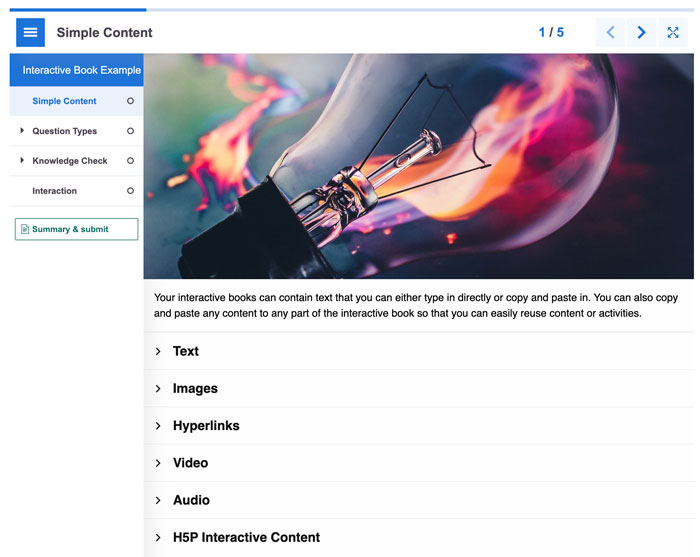Click the Knowledge Check progress circle

coord(130,161)
